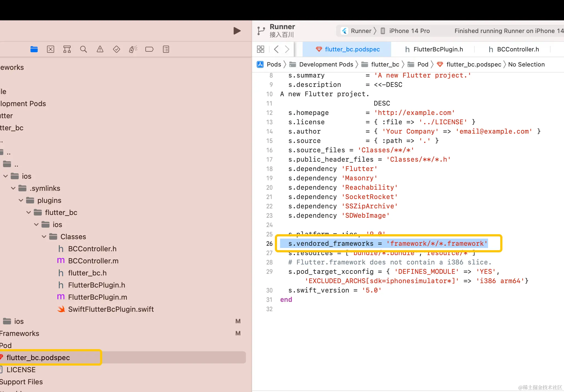Open the Breakpoint navigator icon
Image resolution: width=564 pixels, height=392 pixels.
pyautogui.click(x=149, y=49)
